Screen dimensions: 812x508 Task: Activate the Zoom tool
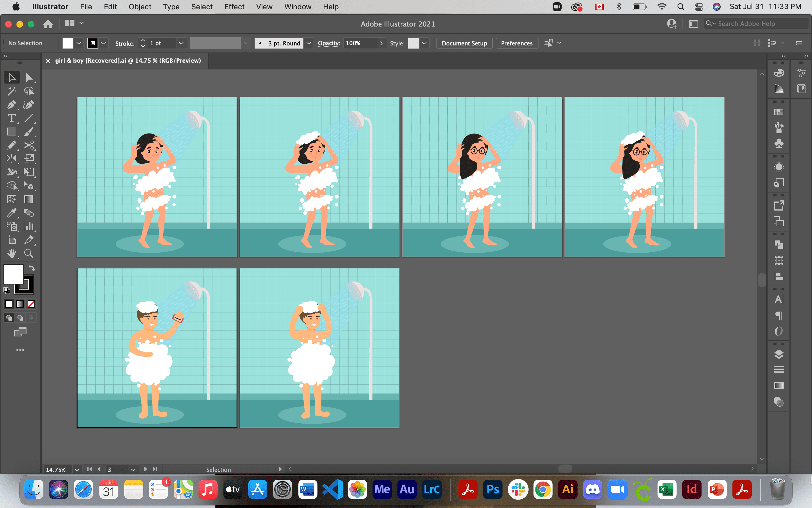pyautogui.click(x=29, y=253)
